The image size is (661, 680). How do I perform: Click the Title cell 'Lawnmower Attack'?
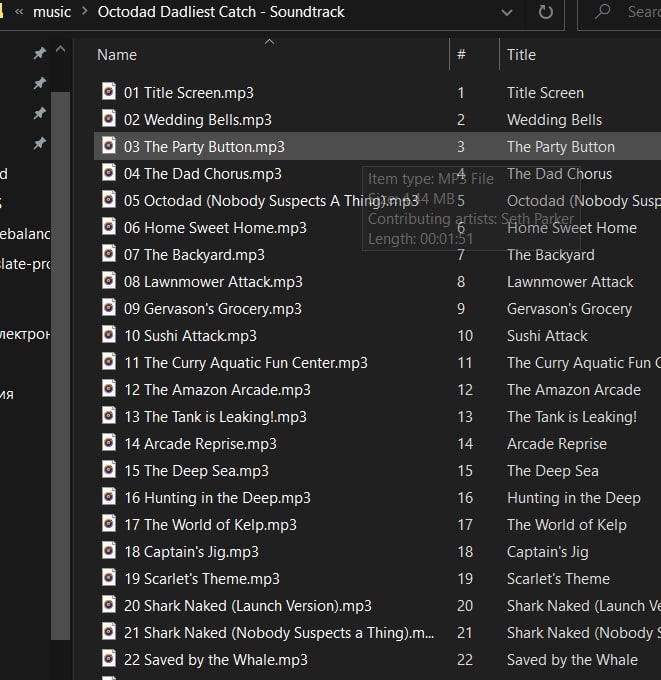tap(570, 282)
